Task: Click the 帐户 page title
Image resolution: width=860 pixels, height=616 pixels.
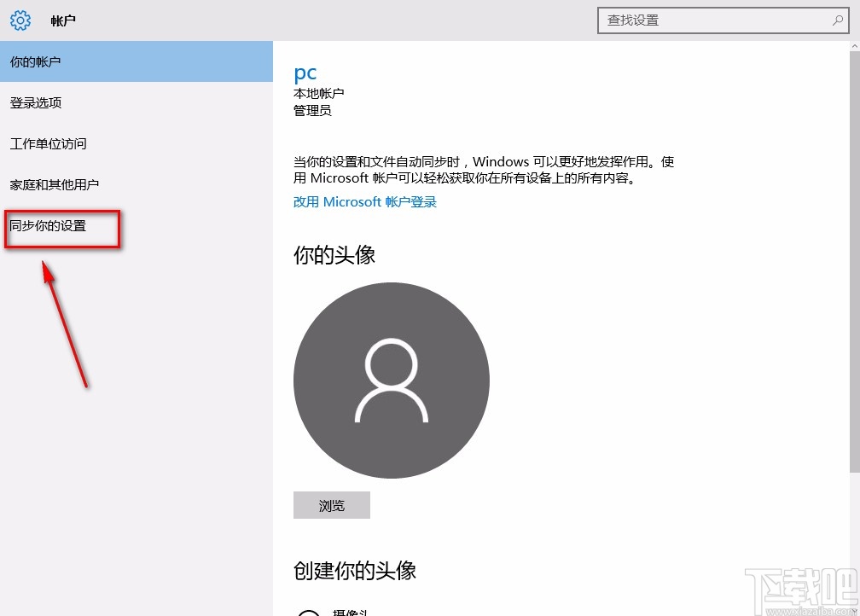Action: click(x=62, y=20)
